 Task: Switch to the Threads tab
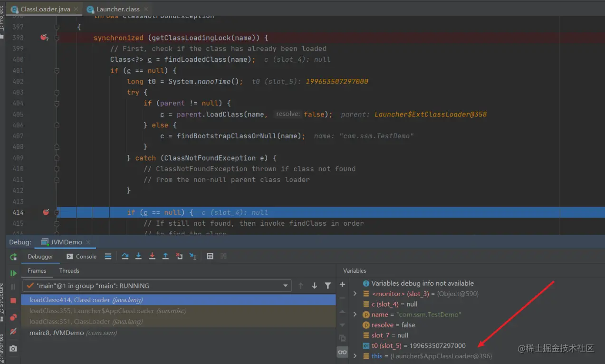coord(69,271)
